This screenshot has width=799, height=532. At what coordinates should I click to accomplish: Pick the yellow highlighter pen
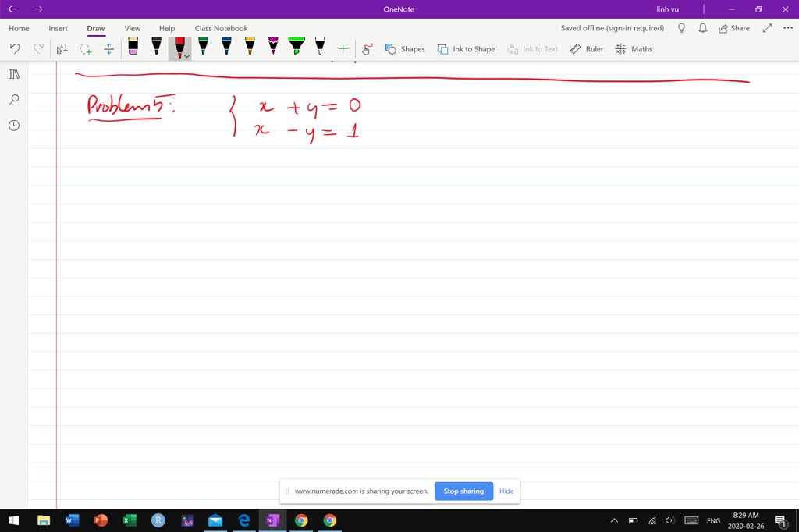coord(250,48)
